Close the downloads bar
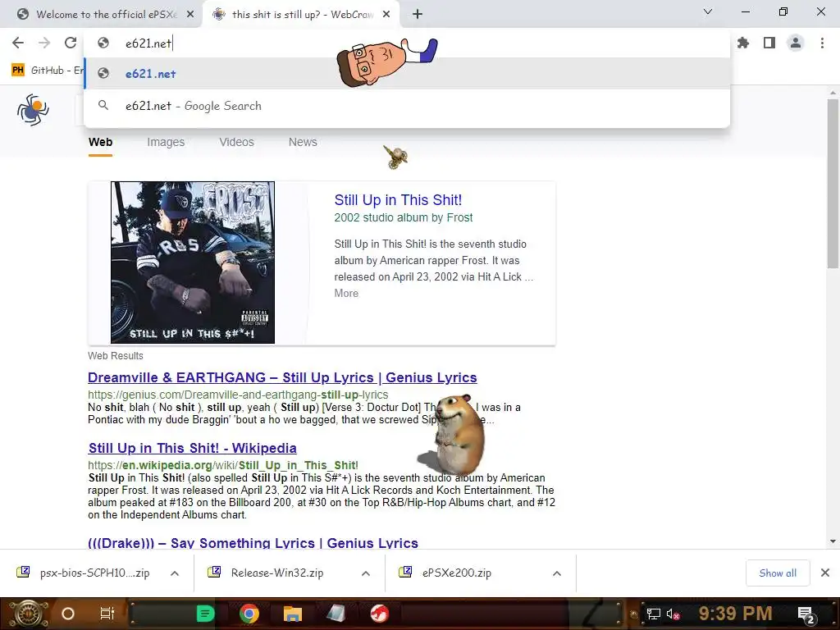Screen dimensions: 840x630 (825, 573)
